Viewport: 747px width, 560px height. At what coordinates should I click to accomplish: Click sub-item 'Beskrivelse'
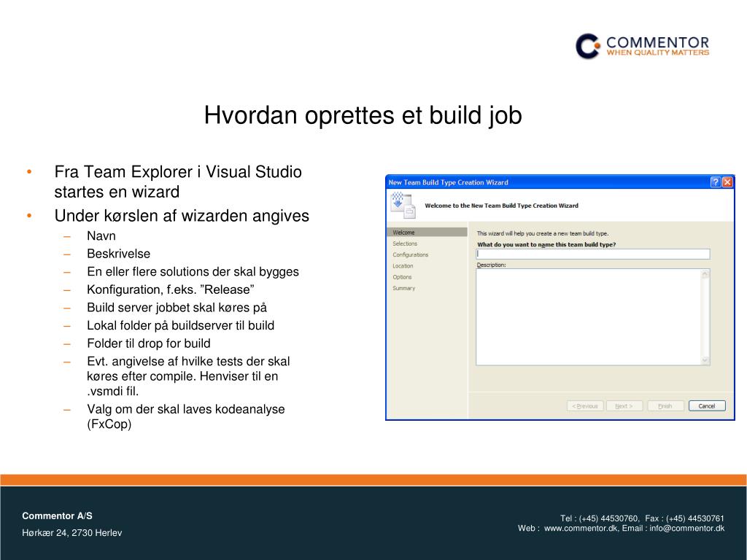point(118,254)
